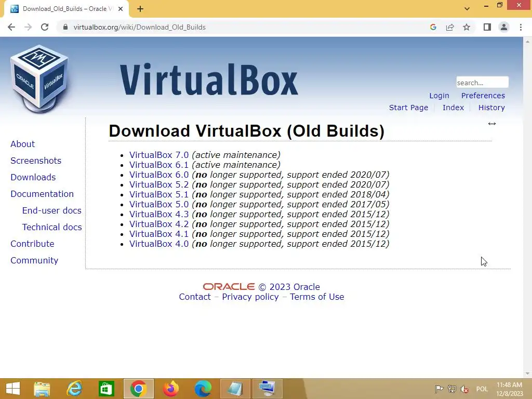
Task: Focus the wiki search field
Action: click(482, 83)
